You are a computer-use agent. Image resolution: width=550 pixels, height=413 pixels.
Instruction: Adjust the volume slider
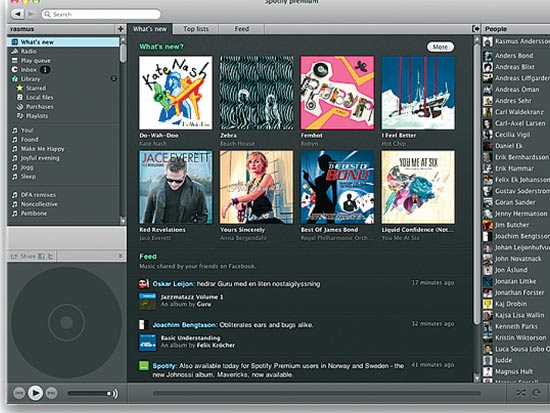[x=89, y=393]
